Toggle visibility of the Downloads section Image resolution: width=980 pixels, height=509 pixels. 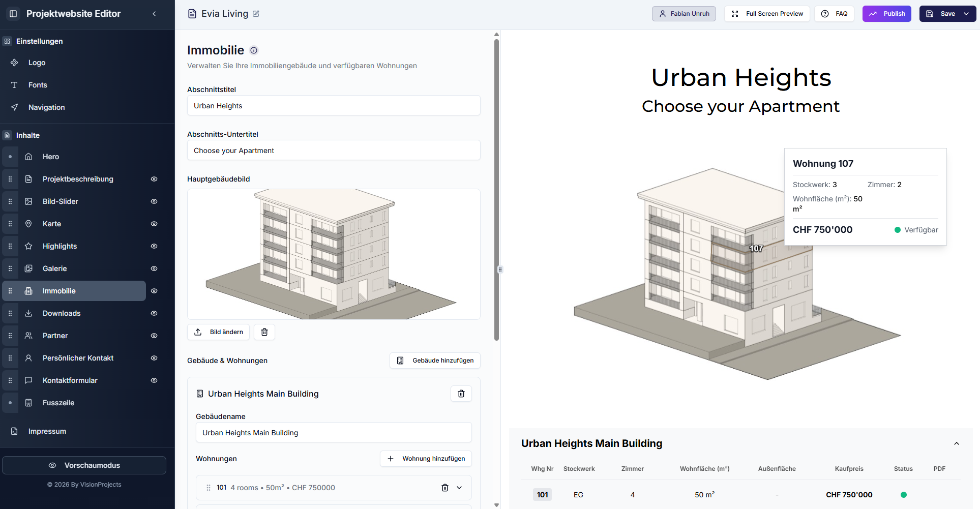[154, 313]
